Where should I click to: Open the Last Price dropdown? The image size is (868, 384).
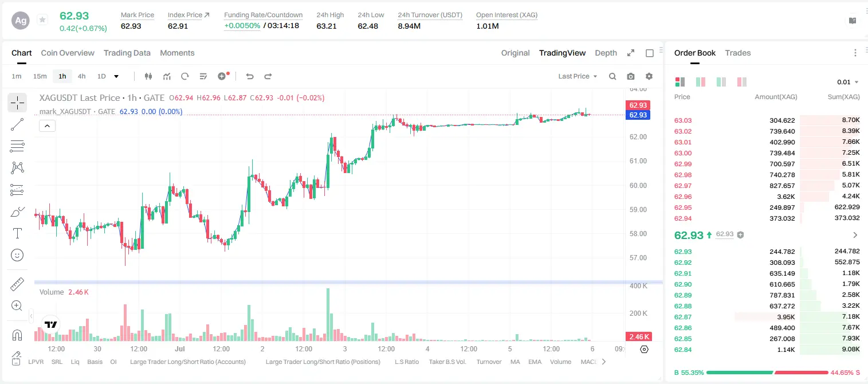coord(578,76)
